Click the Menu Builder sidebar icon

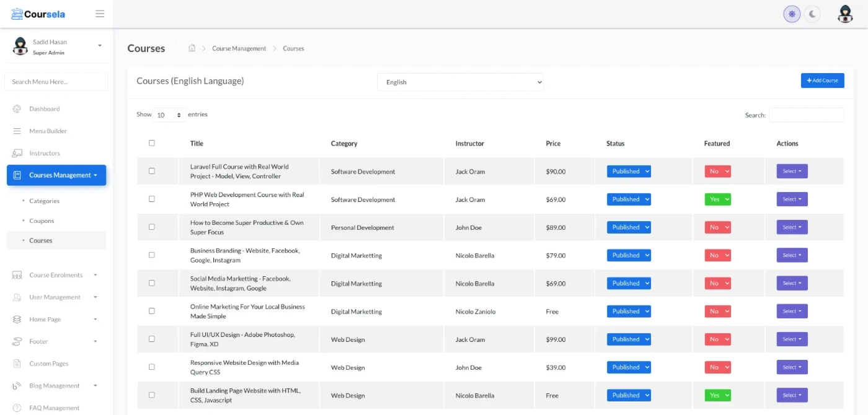pos(17,131)
